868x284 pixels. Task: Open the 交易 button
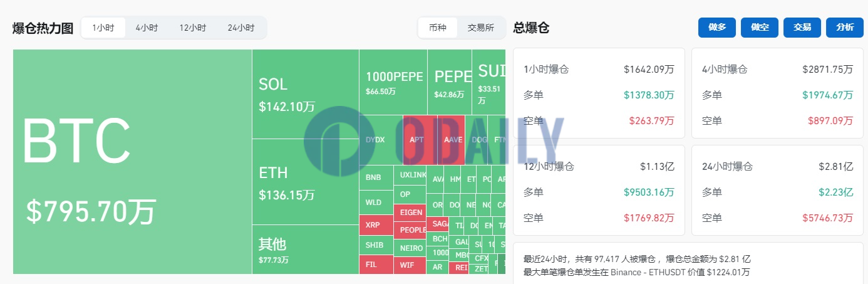tap(802, 28)
